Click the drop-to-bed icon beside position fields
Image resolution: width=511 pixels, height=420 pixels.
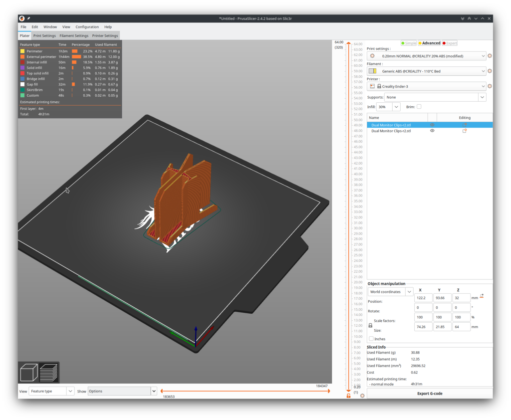tap(482, 296)
